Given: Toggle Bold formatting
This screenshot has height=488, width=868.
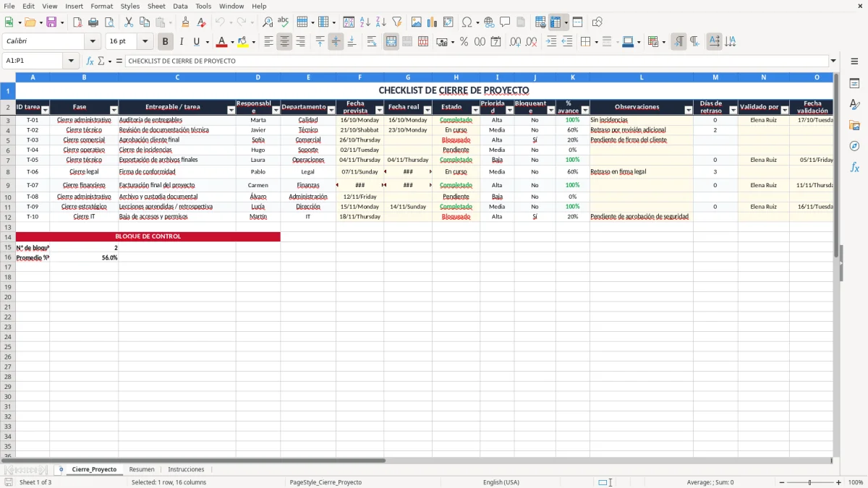Looking at the screenshot, I should coord(165,42).
